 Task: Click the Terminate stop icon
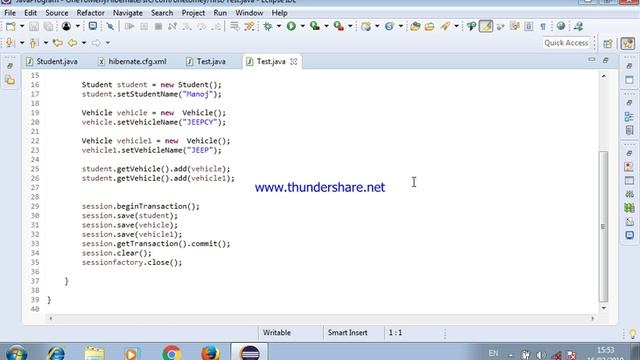(x=158, y=27)
